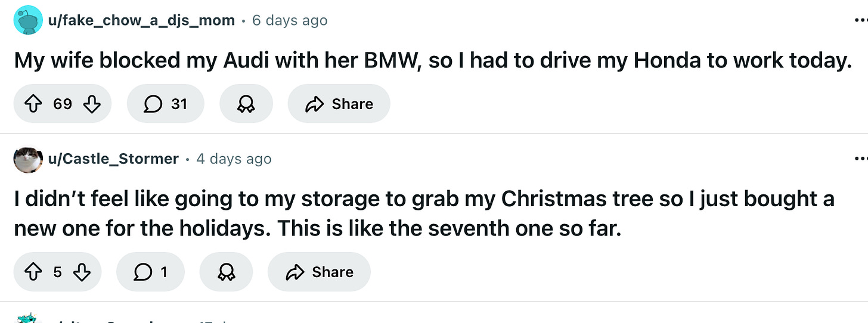This screenshot has height=323, width=868.
Task: Click the '4 days ago' timestamp
Action: click(x=234, y=159)
